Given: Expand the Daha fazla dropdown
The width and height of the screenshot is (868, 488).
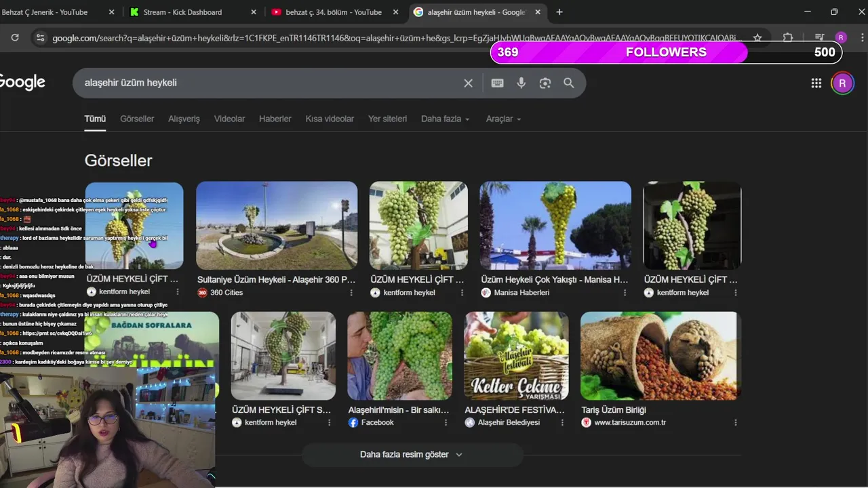Looking at the screenshot, I should click(x=445, y=119).
